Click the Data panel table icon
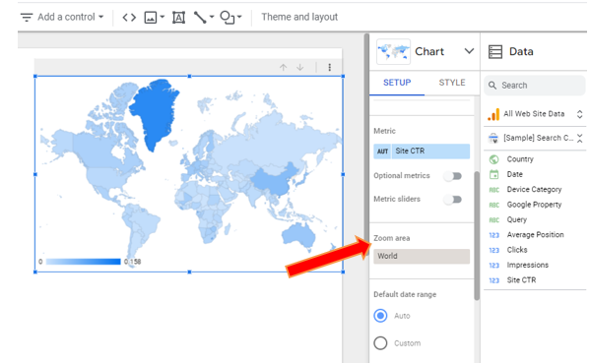The height and width of the screenshot is (364, 590). (495, 52)
